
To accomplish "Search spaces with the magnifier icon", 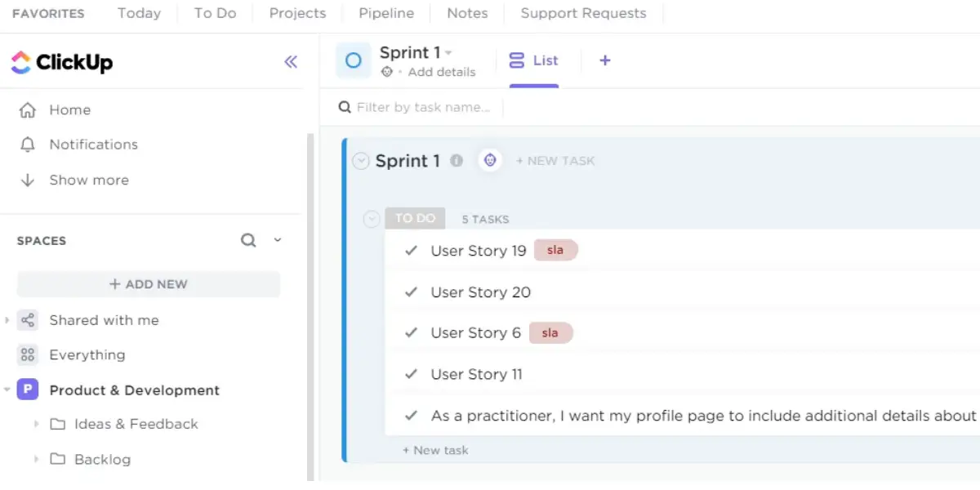I will tap(248, 240).
